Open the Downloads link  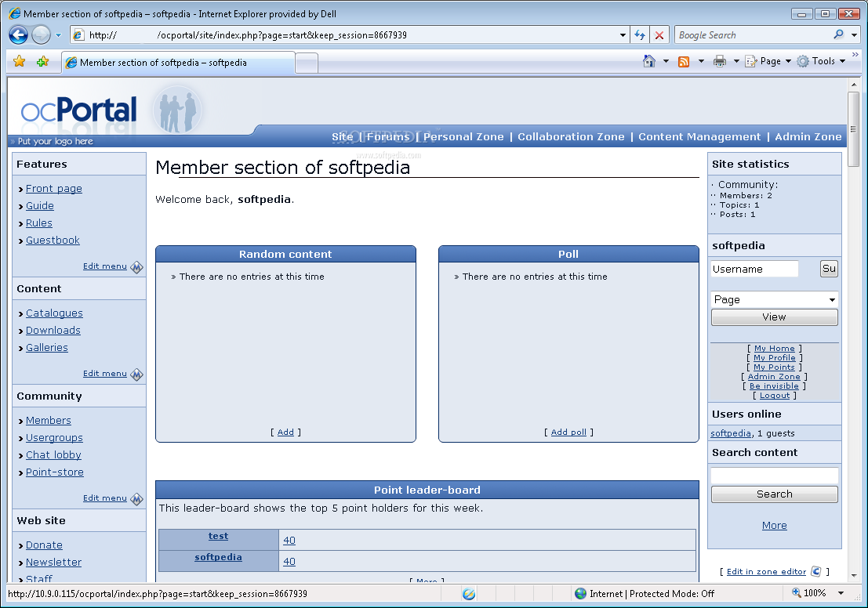53,331
